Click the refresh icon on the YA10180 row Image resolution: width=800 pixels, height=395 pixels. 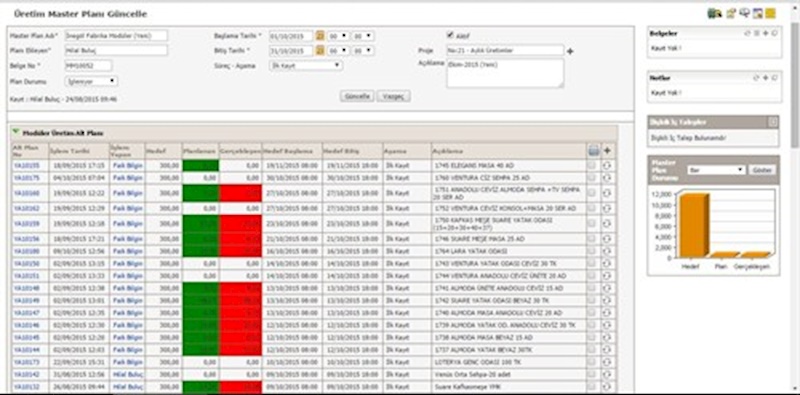(x=607, y=251)
